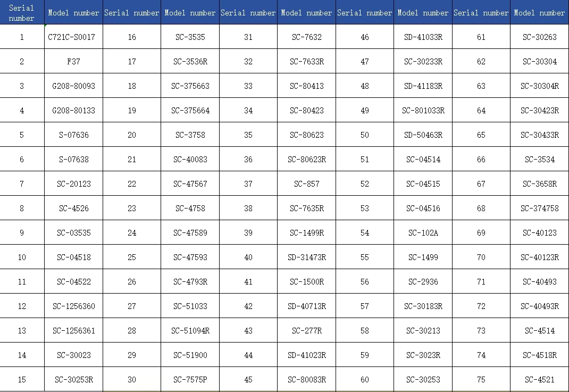Select model SC-1256360
569x392 pixels.
74,306
